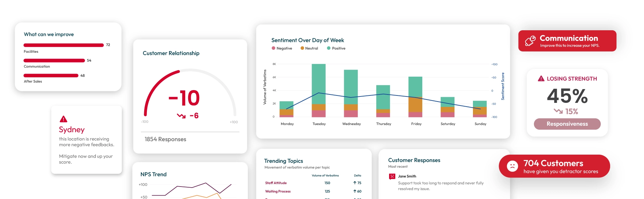Click the Tuesday bar in the sentiment chart

click(x=319, y=90)
